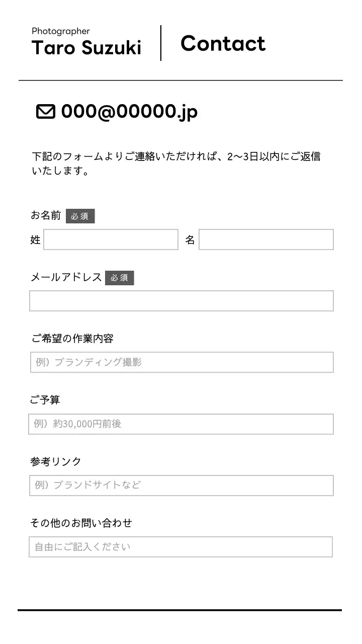Focus the 姓 (surname) input field
The height and width of the screenshot is (644, 362).
[x=111, y=239]
